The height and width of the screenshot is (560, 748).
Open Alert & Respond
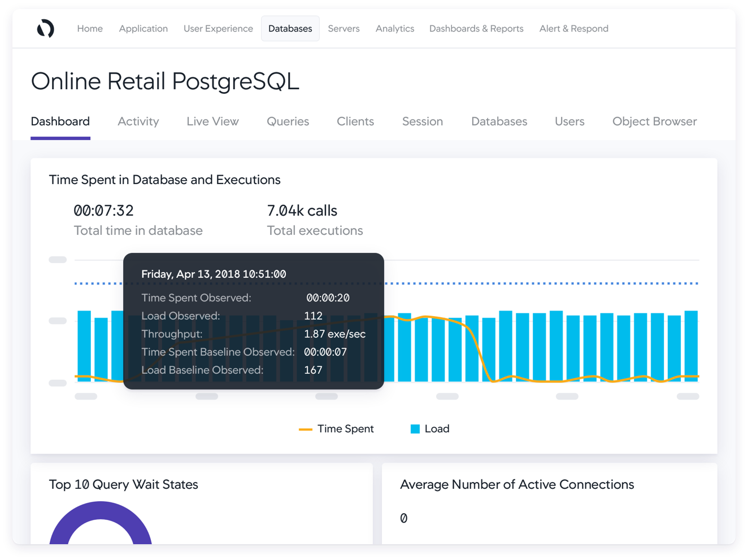pyautogui.click(x=573, y=29)
